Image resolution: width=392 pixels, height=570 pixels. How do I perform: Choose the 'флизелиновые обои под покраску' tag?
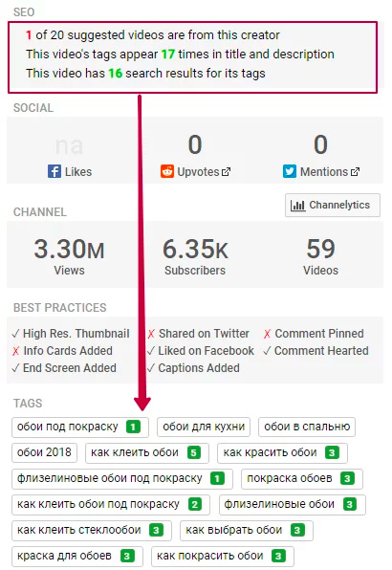(122, 479)
